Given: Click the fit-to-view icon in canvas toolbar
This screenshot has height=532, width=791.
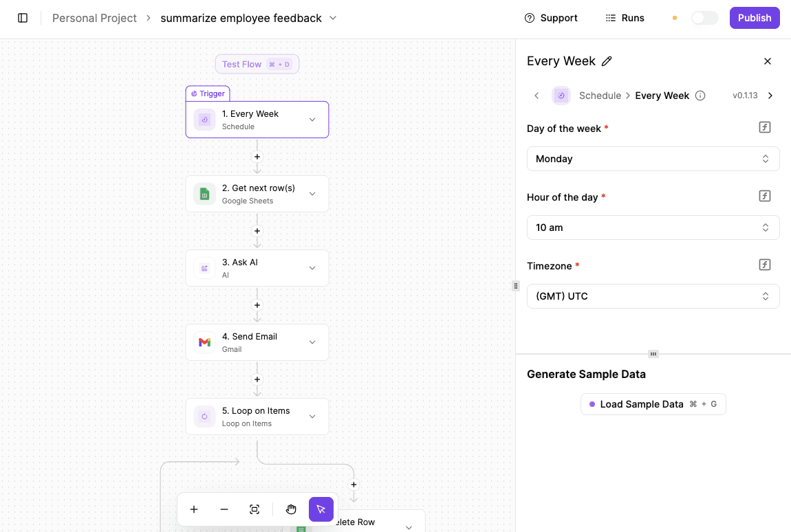Looking at the screenshot, I should (x=254, y=509).
